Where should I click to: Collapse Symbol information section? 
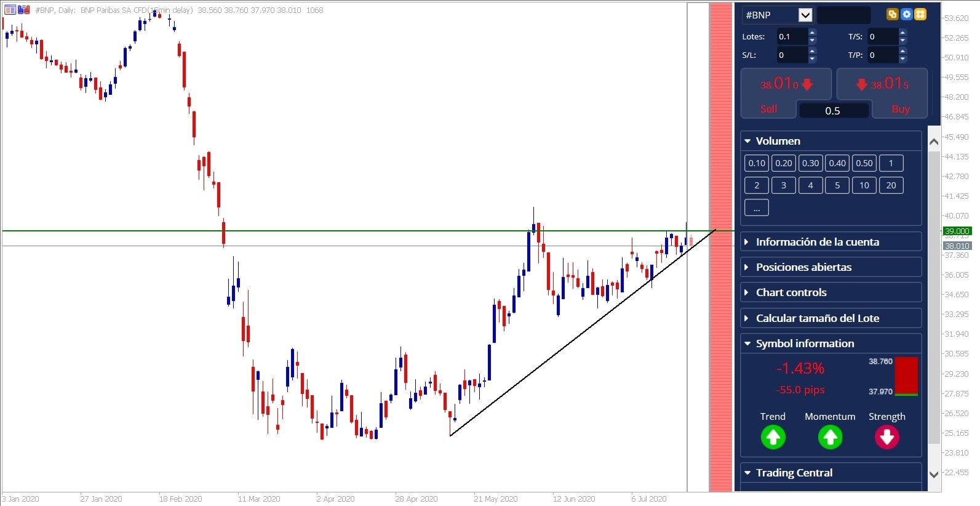[831, 343]
